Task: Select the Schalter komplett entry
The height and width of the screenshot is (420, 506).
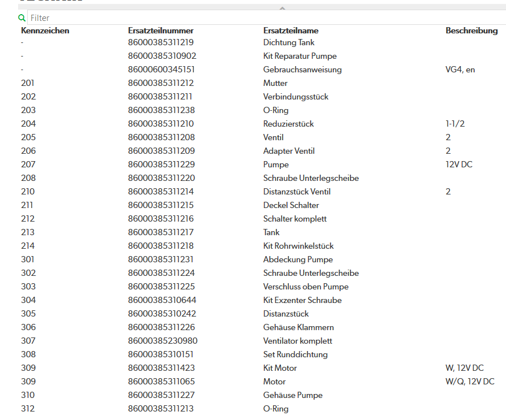Action: coord(295,218)
